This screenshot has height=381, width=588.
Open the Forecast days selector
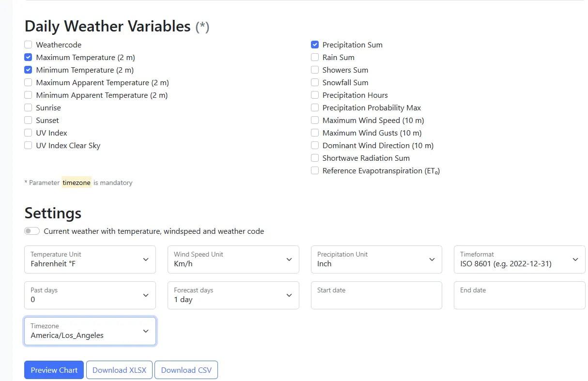[x=233, y=295]
